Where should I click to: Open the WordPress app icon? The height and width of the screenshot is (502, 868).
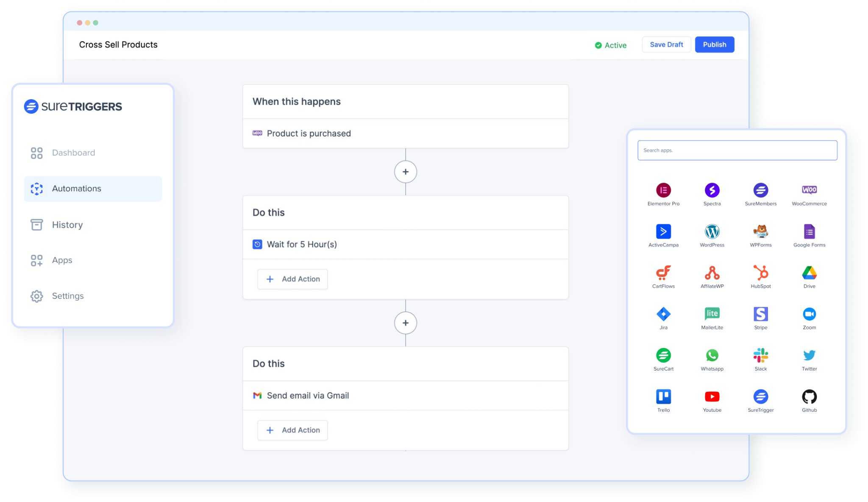pyautogui.click(x=712, y=232)
